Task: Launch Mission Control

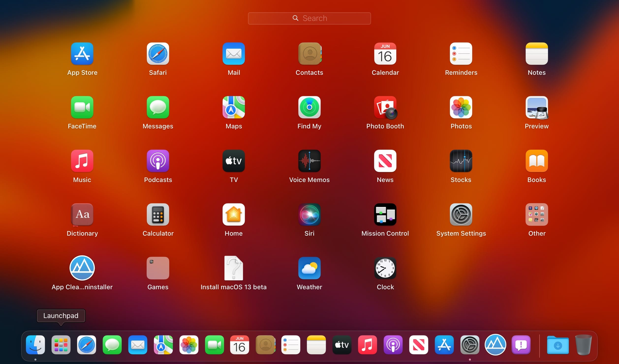Action: (x=385, y=214)
